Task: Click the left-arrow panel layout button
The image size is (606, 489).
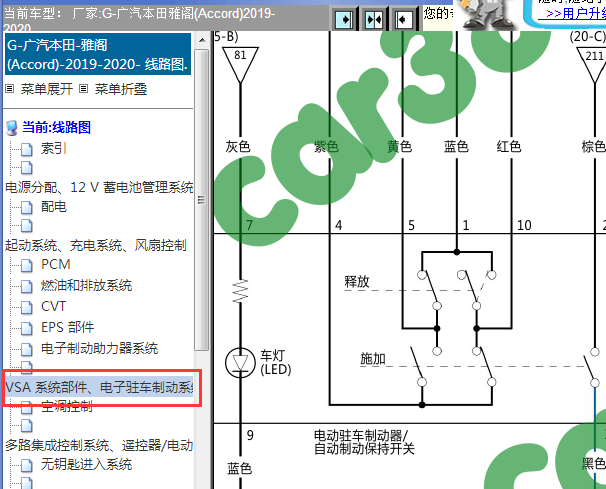Action: [x=403, y=19]
